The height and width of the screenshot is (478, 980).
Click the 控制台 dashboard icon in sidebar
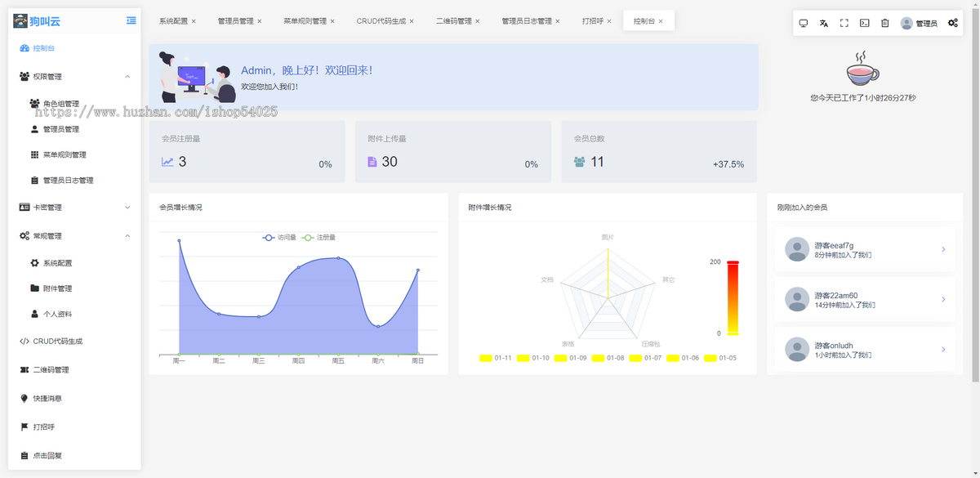24,48
